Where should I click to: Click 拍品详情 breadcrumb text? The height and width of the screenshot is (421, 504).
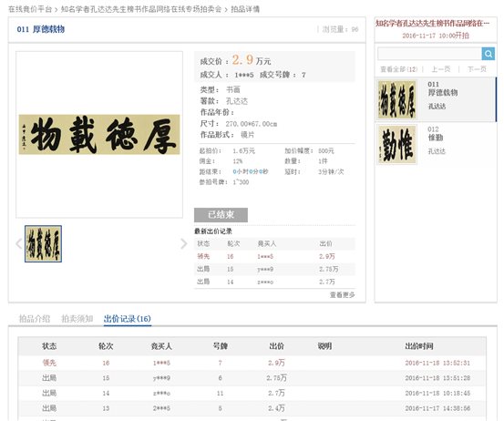245,9
